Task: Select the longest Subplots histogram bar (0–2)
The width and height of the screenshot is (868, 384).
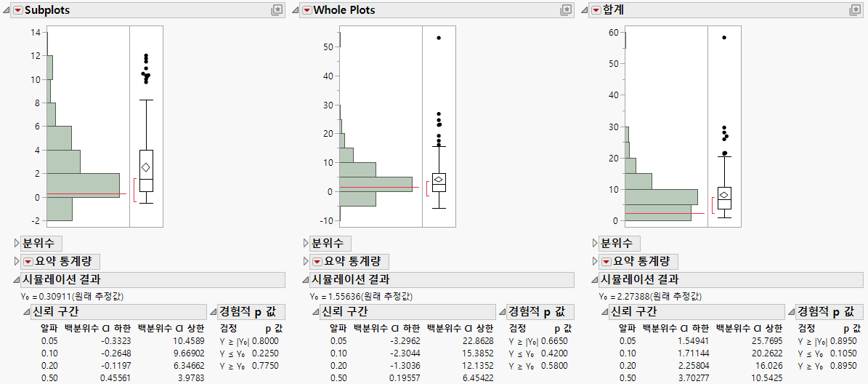Action: [x=83, y=185]
